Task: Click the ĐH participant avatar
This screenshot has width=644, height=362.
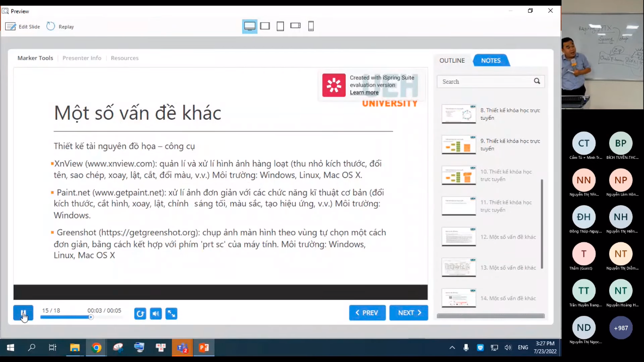Action: (584, 217)
